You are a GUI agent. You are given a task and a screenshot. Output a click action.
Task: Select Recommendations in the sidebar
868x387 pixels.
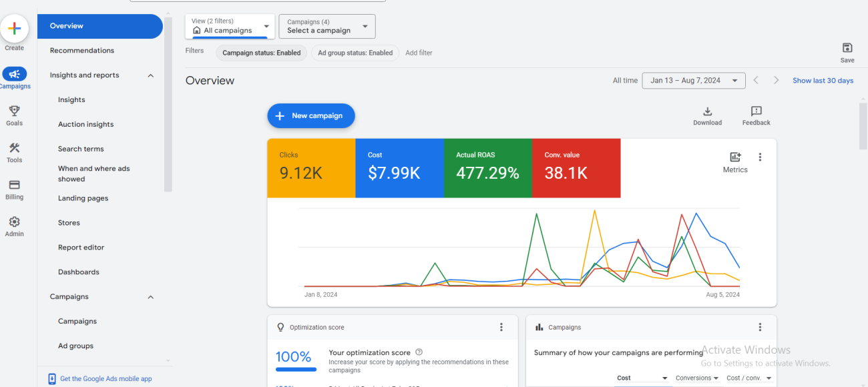(x=81, y=51)
